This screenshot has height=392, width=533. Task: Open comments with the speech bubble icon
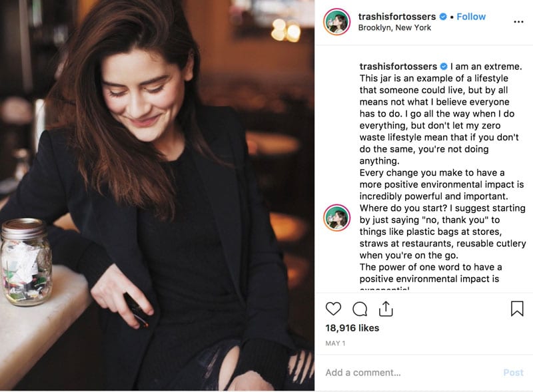click(x=360, y=309)
